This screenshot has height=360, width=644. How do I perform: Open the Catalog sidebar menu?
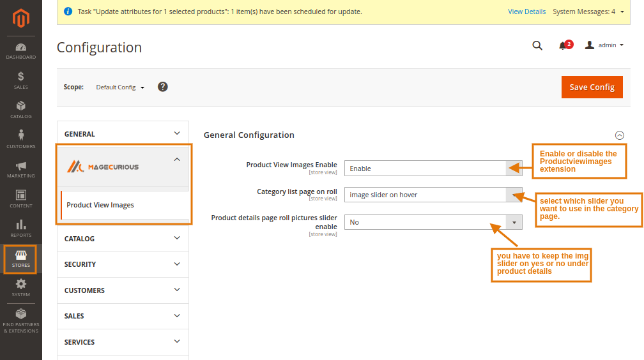[x=21, y=110]
